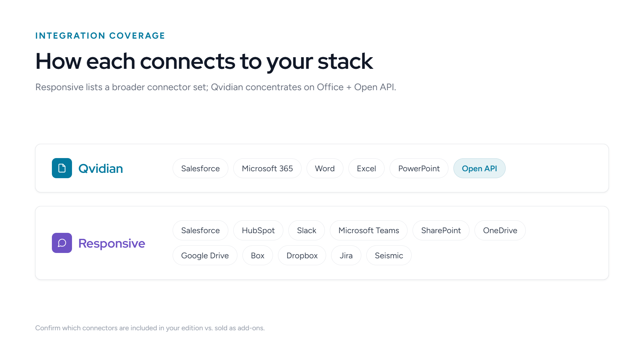This screenshot has width=644, height=362.
Task: Select the Word connector chip
Action: click(325, 168)
